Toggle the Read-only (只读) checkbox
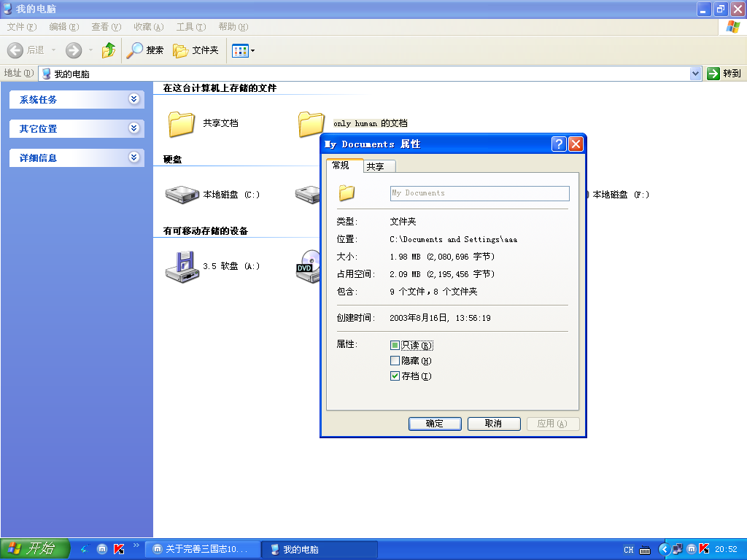Screen dimensions: 747x560 [x=395, y=346]
